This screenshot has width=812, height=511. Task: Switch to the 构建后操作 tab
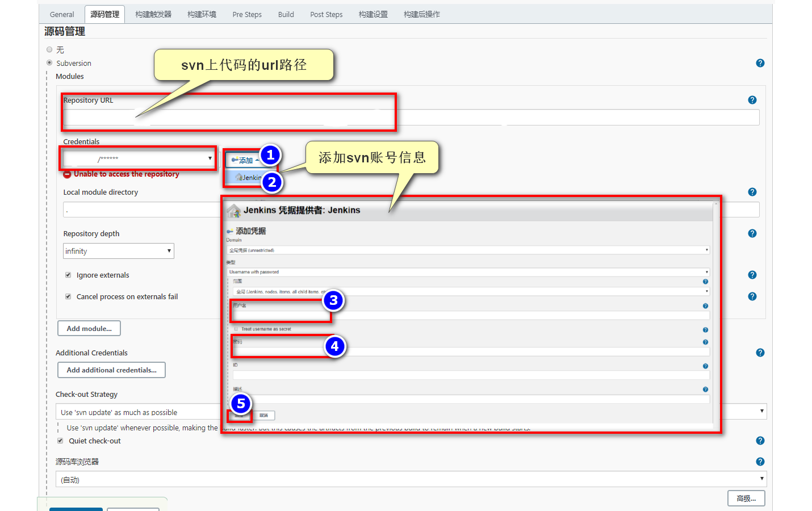point(422,14)
